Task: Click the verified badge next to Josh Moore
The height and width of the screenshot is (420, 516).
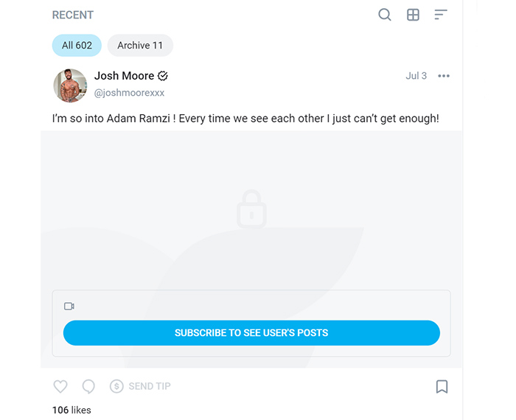Action: 163,76
